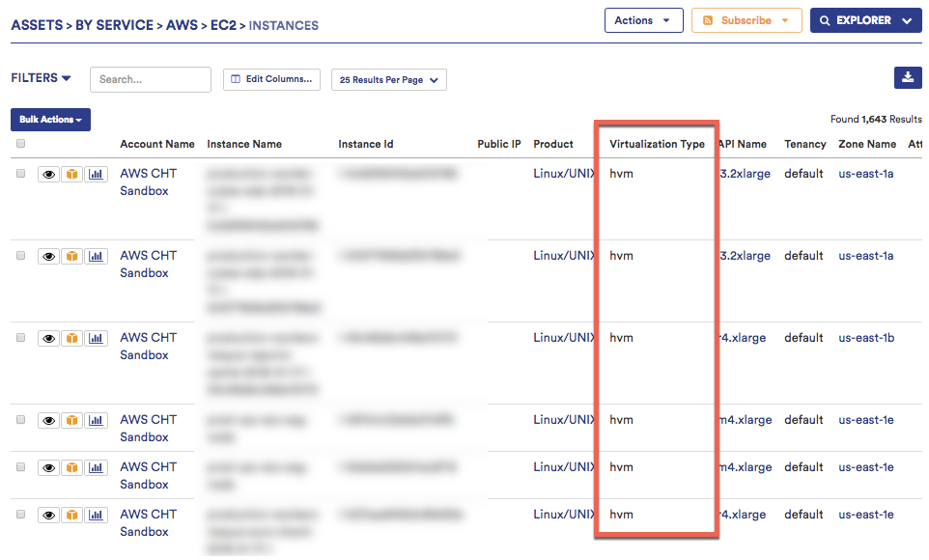This screenshot has height=560, width=929.
Task: Follow the EC2 breadcrumb link
Action: [224, 25]
